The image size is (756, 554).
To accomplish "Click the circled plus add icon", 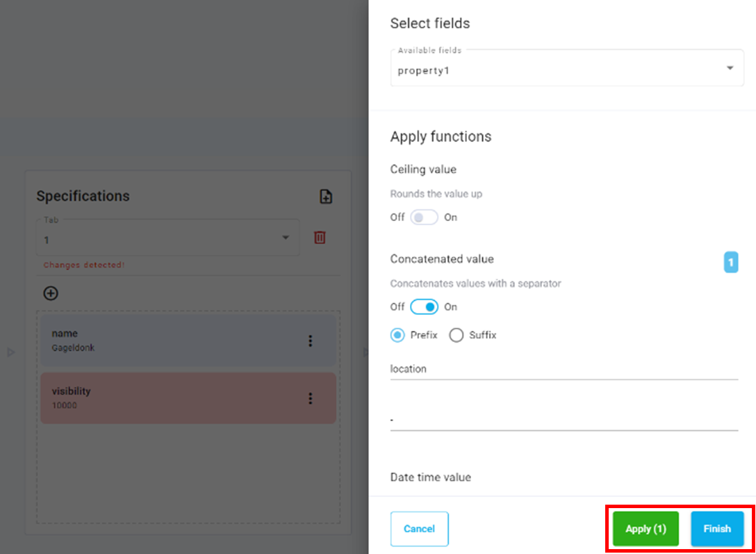I will (x=51, y=293).
